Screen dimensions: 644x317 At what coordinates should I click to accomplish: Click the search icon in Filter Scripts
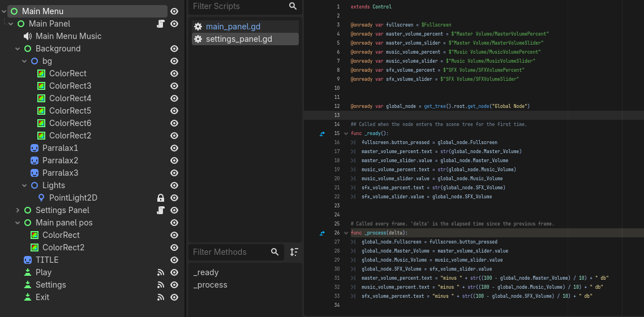tap(293, 6)
